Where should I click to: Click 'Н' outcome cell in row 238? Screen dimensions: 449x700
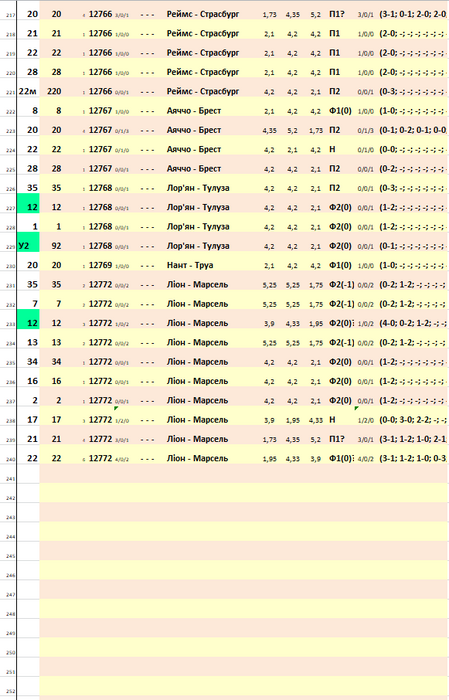click(332, 420)
